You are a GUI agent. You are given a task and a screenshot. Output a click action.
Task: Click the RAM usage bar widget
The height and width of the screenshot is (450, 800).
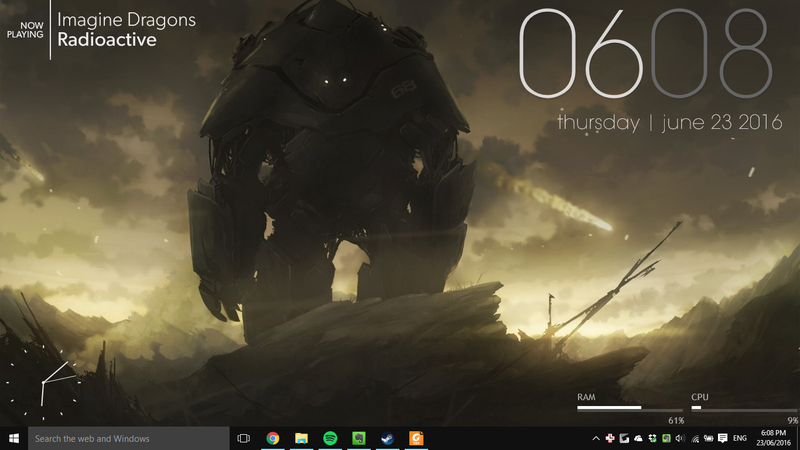(630, 408)
